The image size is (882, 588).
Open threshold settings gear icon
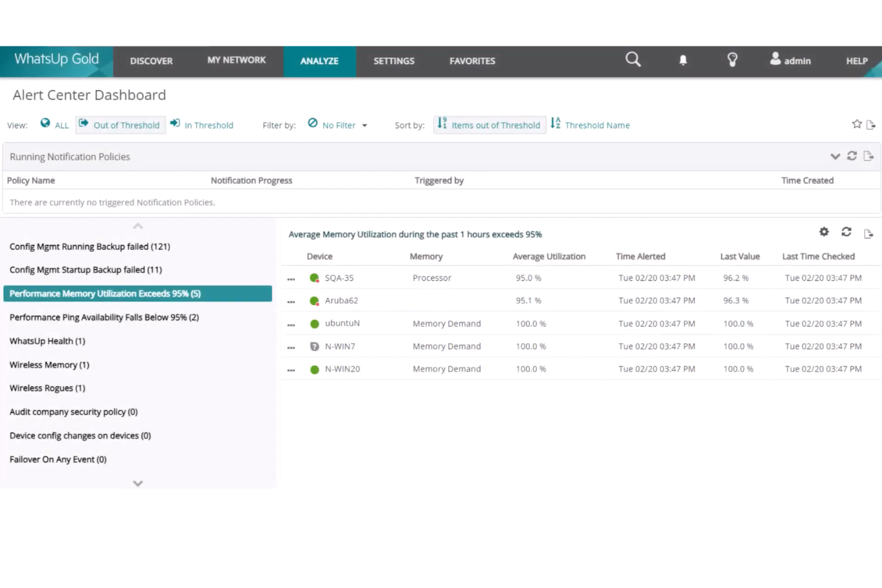pyautogui.click(x=824, y=232)
